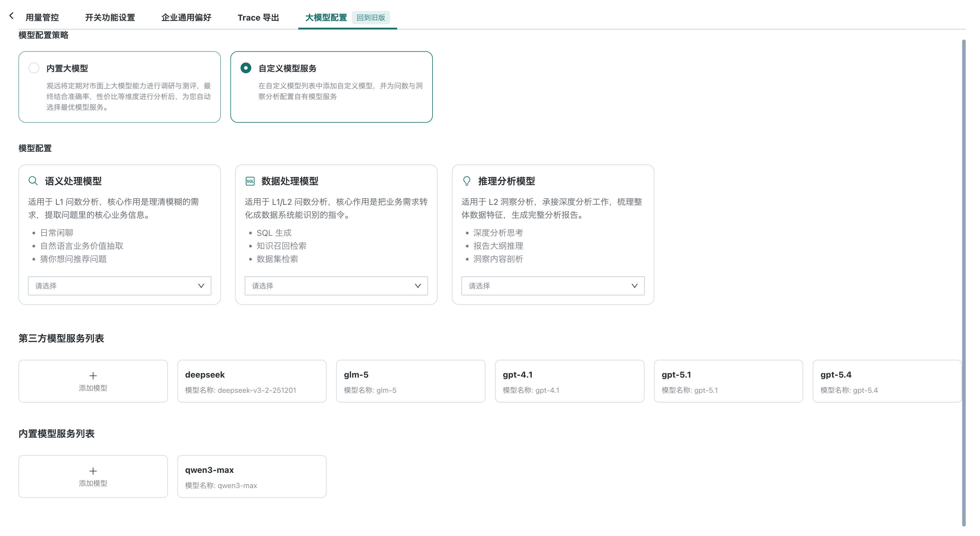Click bullet text 数据集检索

(277, 259)
